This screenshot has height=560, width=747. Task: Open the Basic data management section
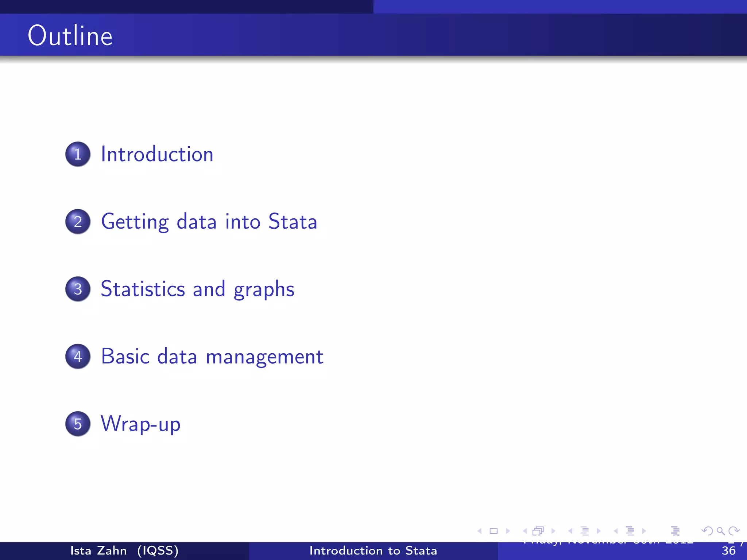212,357
